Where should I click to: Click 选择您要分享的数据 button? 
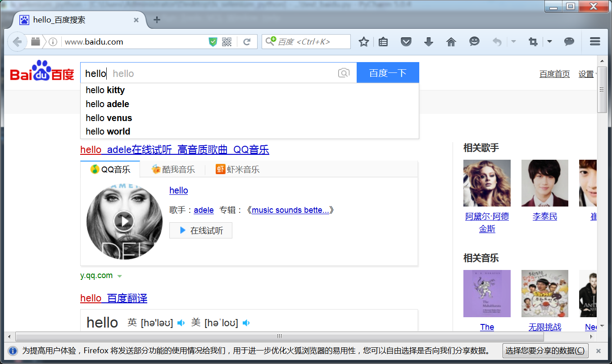(545, 351)
